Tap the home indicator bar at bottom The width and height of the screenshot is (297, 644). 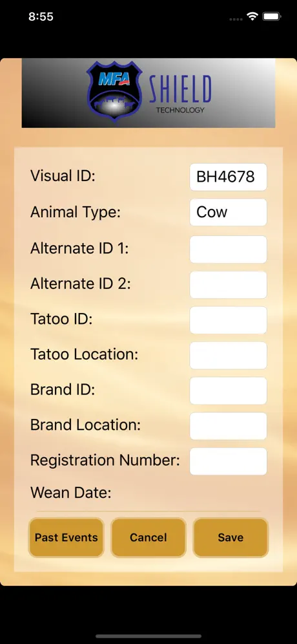pyautogui.click(x=148, y=636)
